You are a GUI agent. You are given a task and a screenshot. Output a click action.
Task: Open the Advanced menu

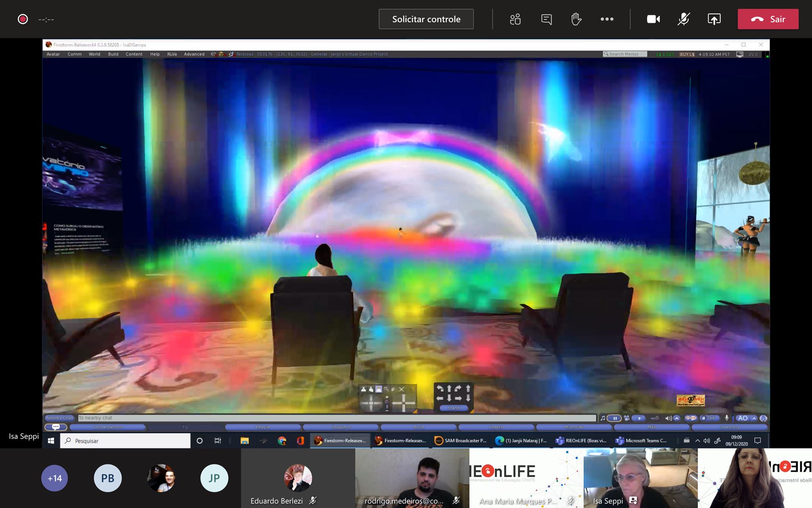click(194, 54)
